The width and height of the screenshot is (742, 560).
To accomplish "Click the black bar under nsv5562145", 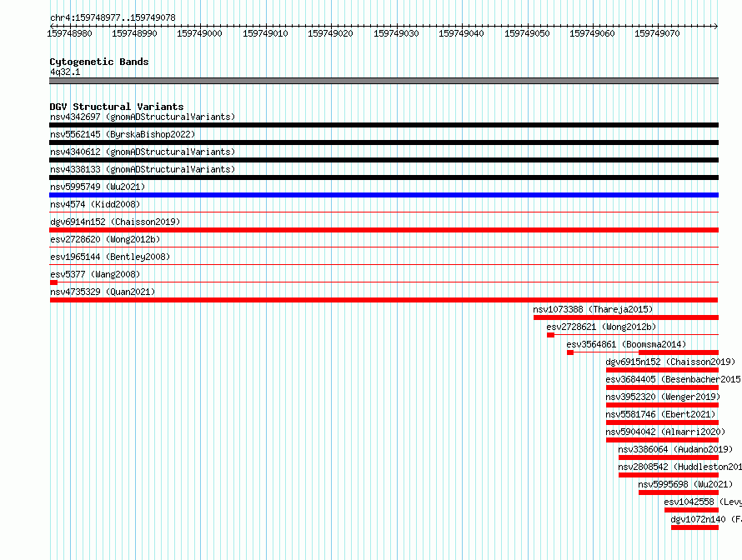I will [x=384, y=142].
